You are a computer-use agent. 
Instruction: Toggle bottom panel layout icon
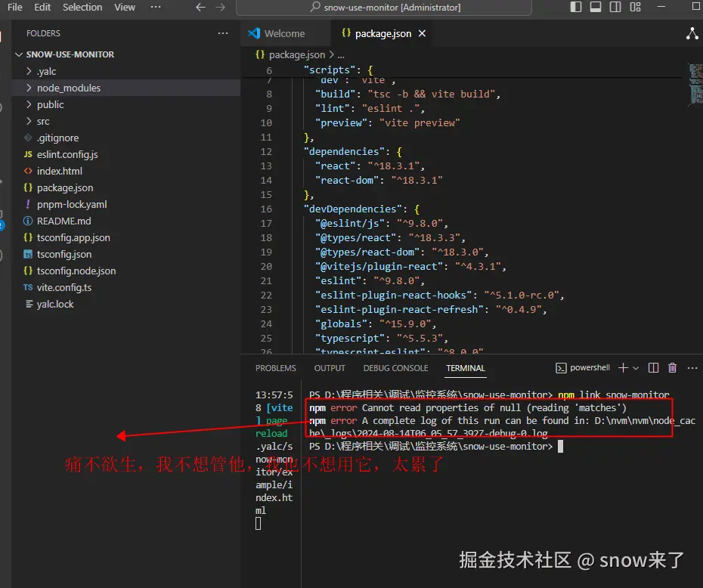(x=596, y=7)
